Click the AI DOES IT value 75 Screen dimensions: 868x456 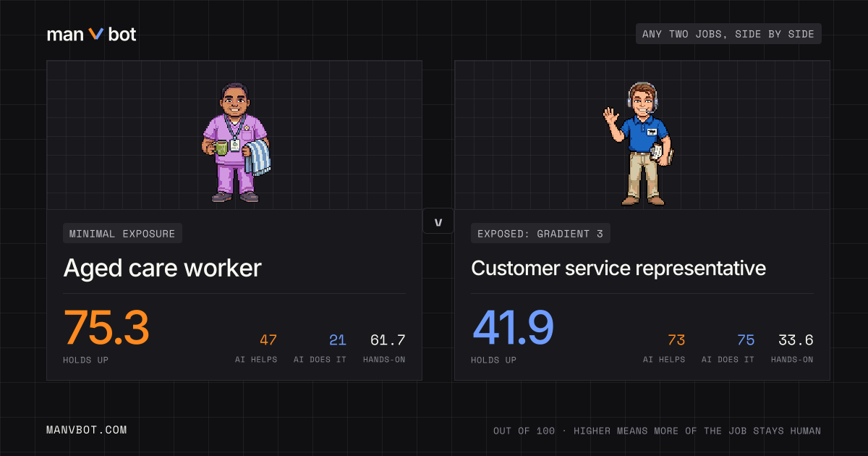(746, 340)
